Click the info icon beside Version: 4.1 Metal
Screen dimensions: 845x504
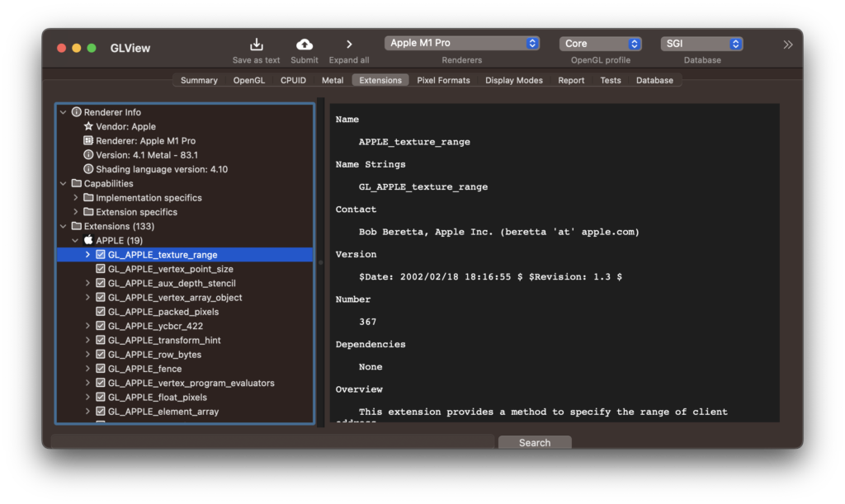point(88,154)
